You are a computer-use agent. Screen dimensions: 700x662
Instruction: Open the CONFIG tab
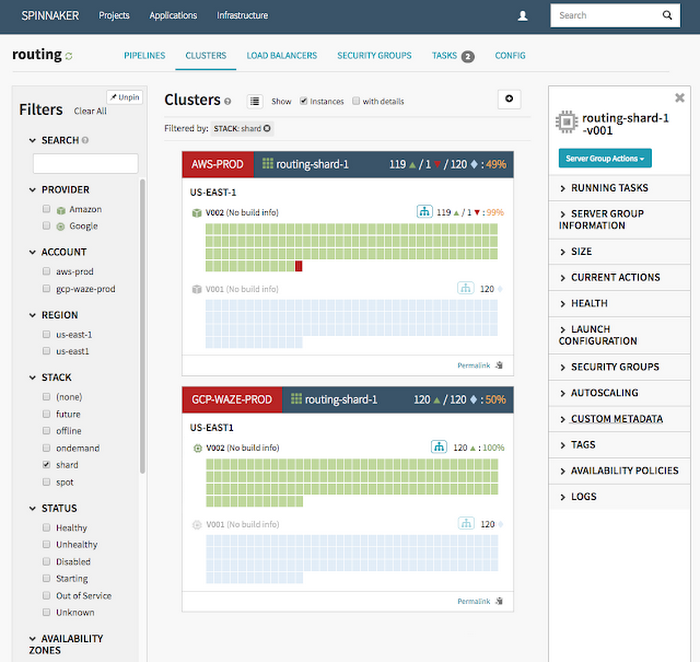click(510, 56)
